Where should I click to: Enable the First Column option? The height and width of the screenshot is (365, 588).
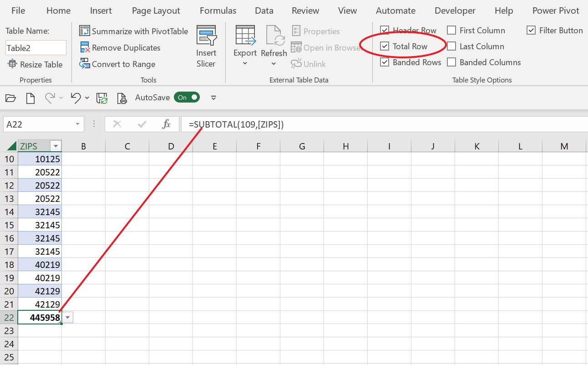(451, 31)
